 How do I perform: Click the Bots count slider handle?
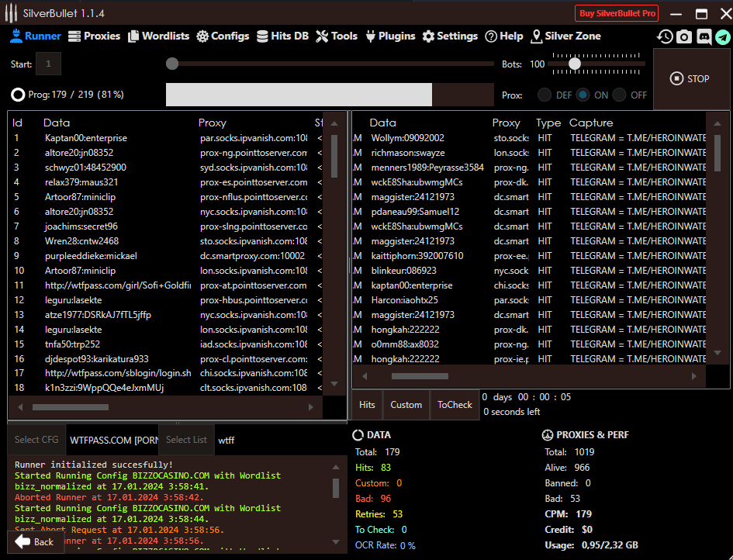[575, 64]
